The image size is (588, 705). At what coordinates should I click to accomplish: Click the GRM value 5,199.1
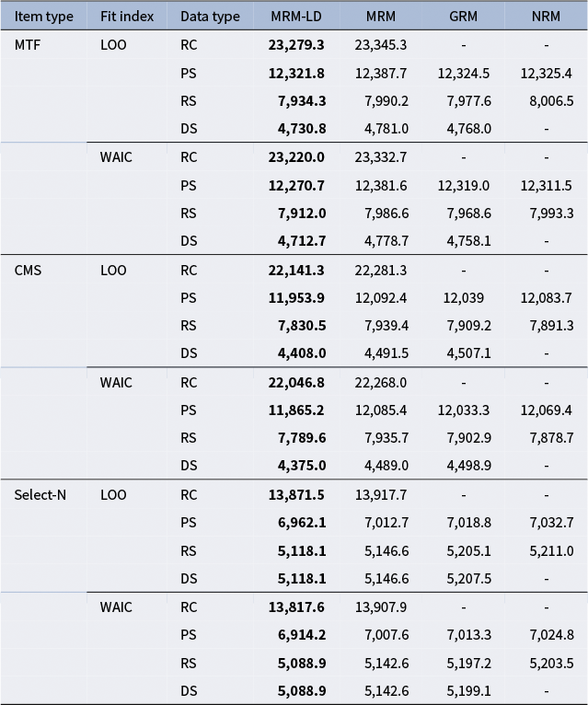(x=463, y=691)
